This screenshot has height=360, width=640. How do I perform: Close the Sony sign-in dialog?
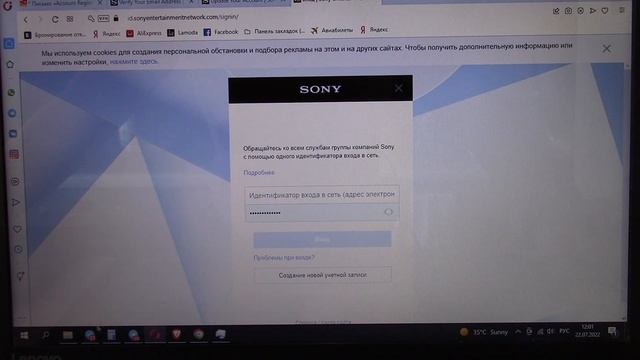[x=398, y=88]
